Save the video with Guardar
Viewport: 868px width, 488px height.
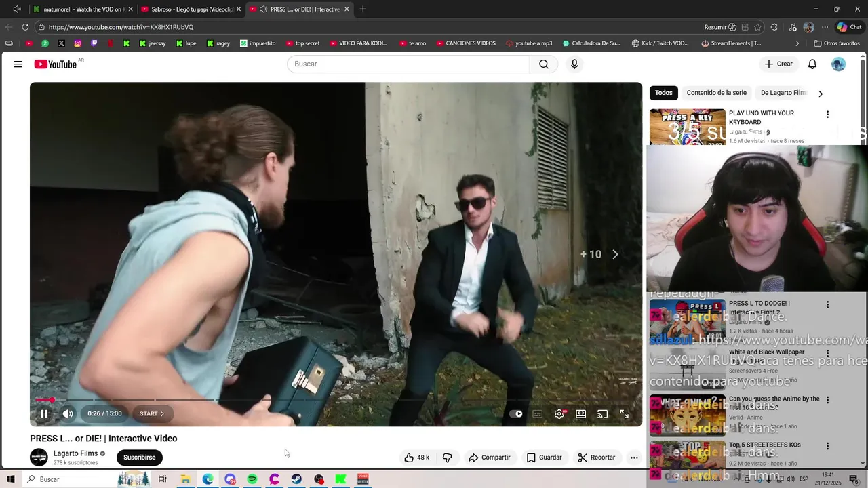click(x=545, y=457)
